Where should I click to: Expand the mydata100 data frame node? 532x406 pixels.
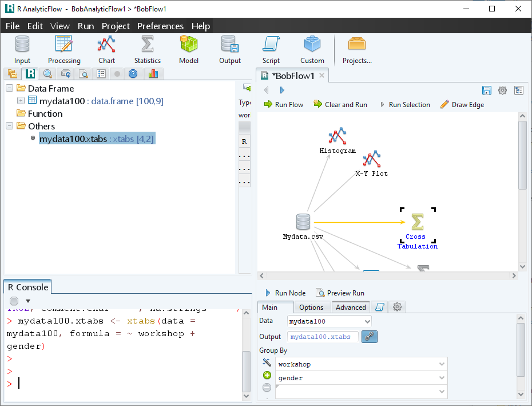click(x=21, y=101)
